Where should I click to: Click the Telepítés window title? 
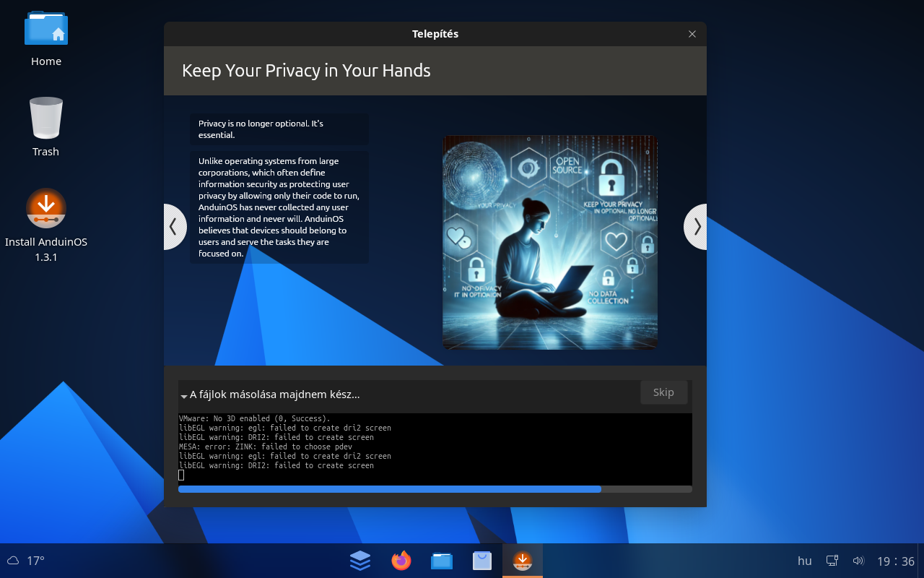coord(435,34)
